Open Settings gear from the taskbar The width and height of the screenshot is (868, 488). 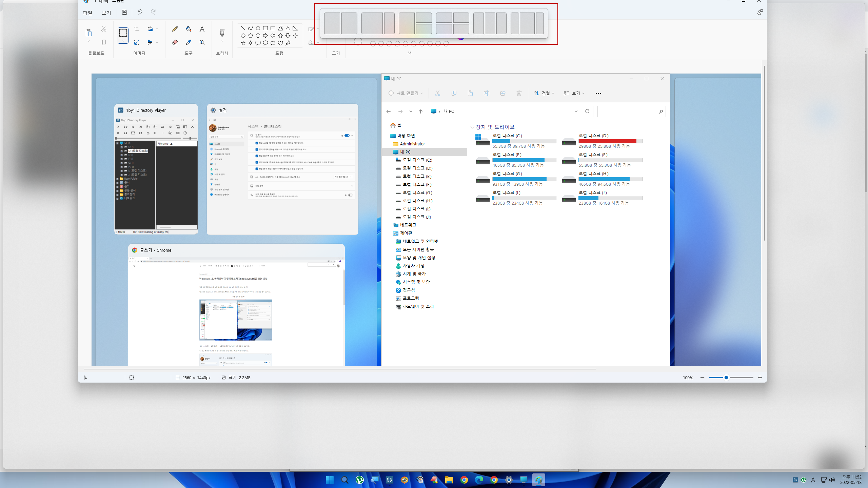tap(509, 480)
